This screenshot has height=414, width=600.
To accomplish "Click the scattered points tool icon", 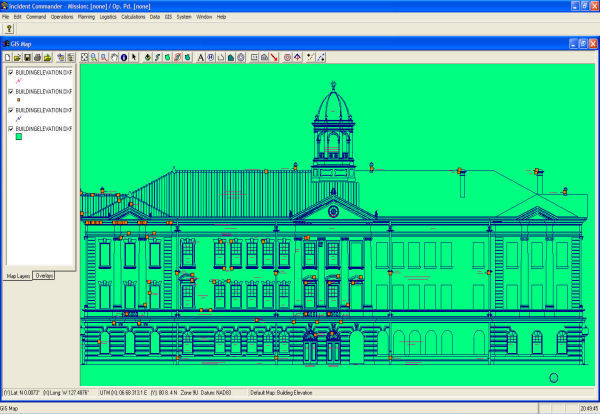I will [x=310, y=57].
